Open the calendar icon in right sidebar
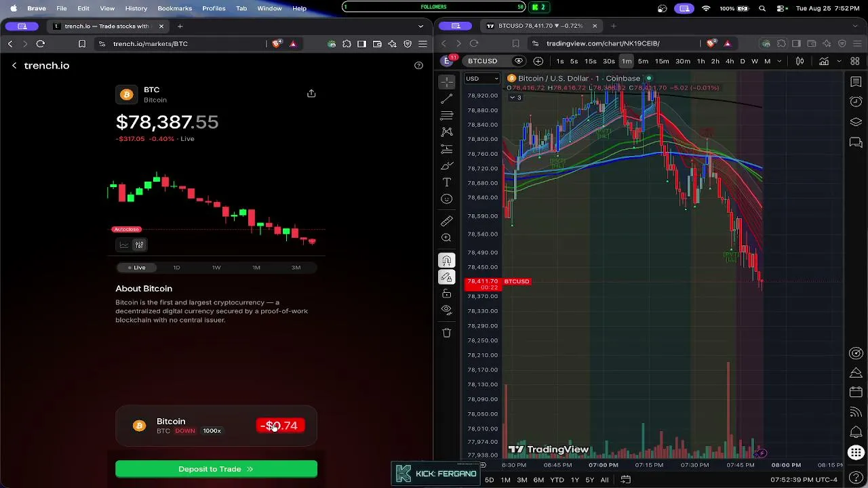This screenshot has width=868, height=488. [856, 392]
